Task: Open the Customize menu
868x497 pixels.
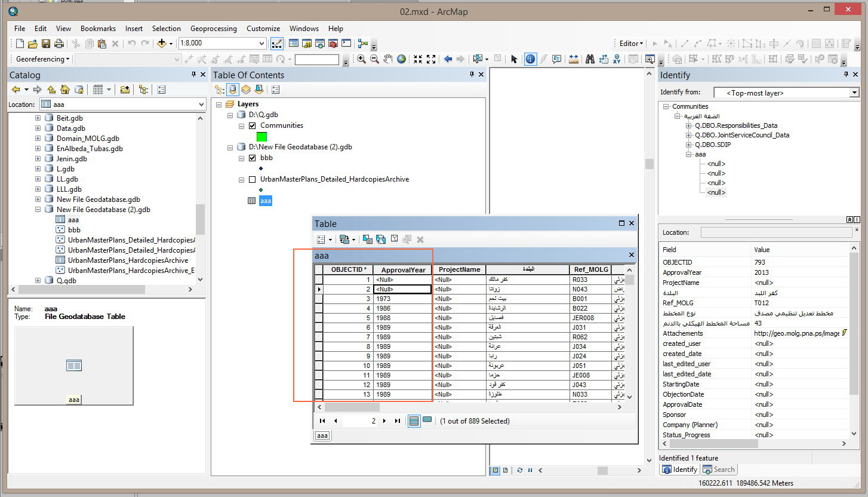Action: click(263, 29)
